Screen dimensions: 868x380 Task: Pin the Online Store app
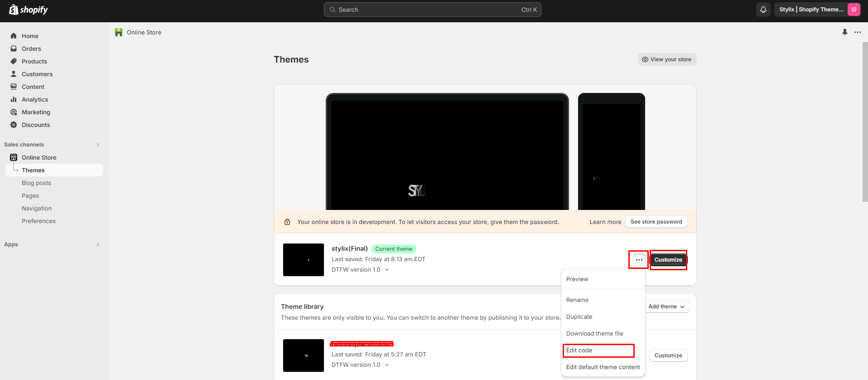844,32
